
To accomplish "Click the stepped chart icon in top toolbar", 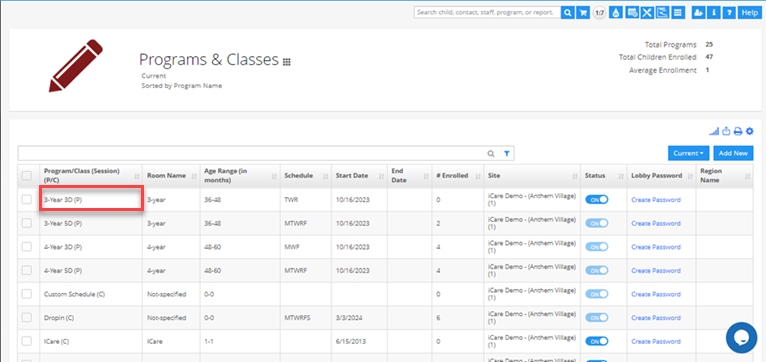I will (x=662, y=13).
